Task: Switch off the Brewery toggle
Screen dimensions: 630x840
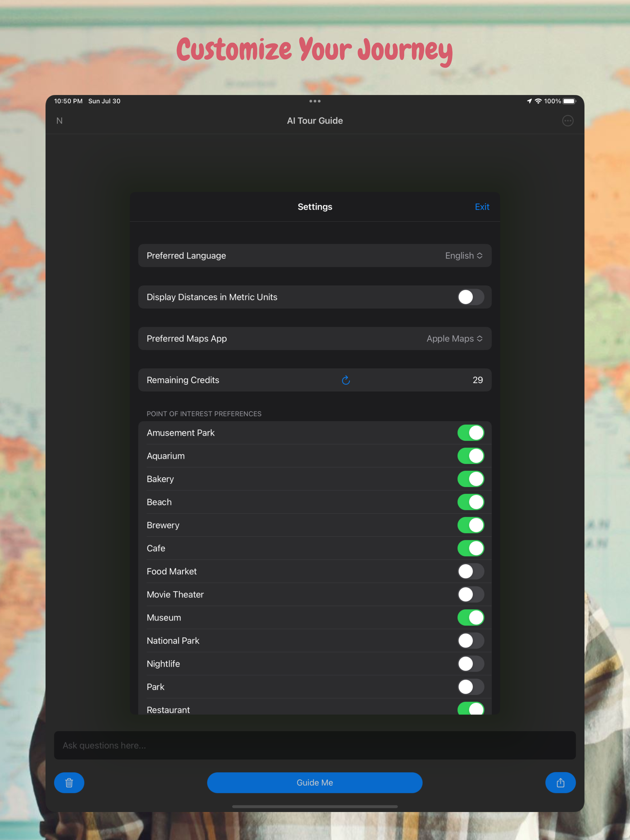Action: pyautogui.click(x=470, y=525)
